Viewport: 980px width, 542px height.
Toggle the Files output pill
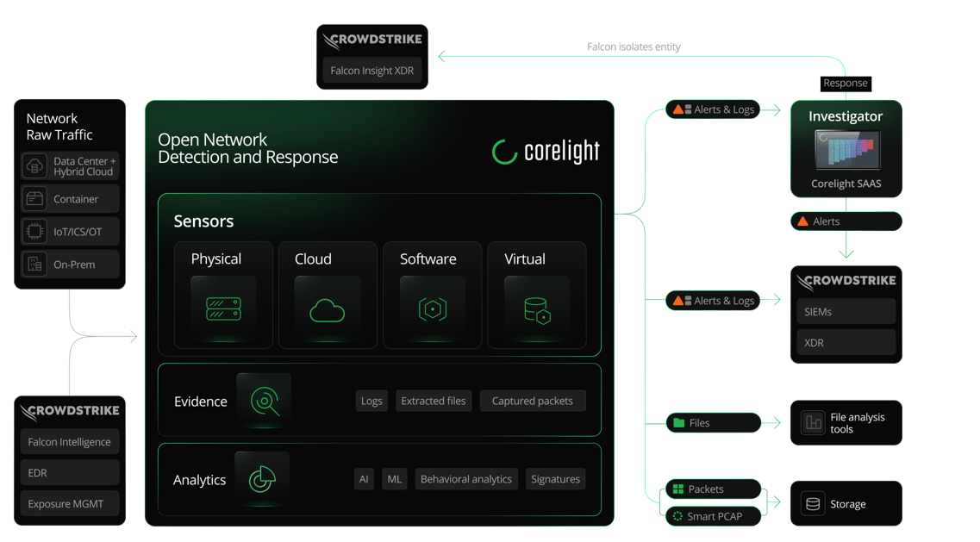tap(713, 422)
